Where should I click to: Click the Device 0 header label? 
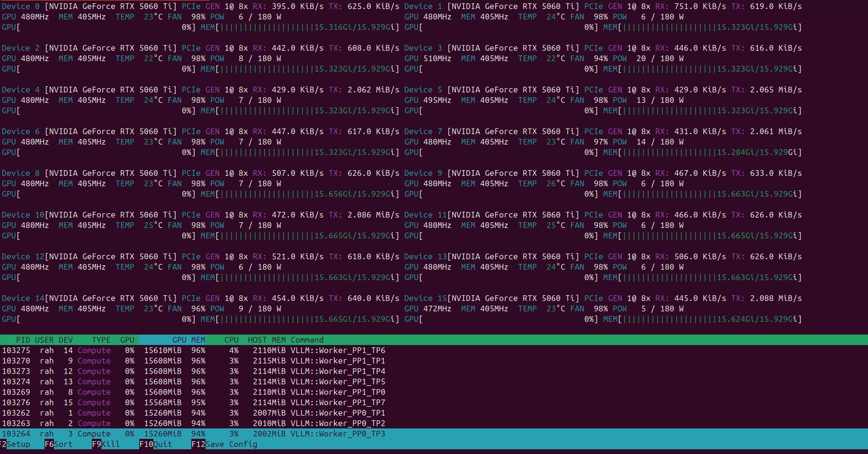pos(21,6)
